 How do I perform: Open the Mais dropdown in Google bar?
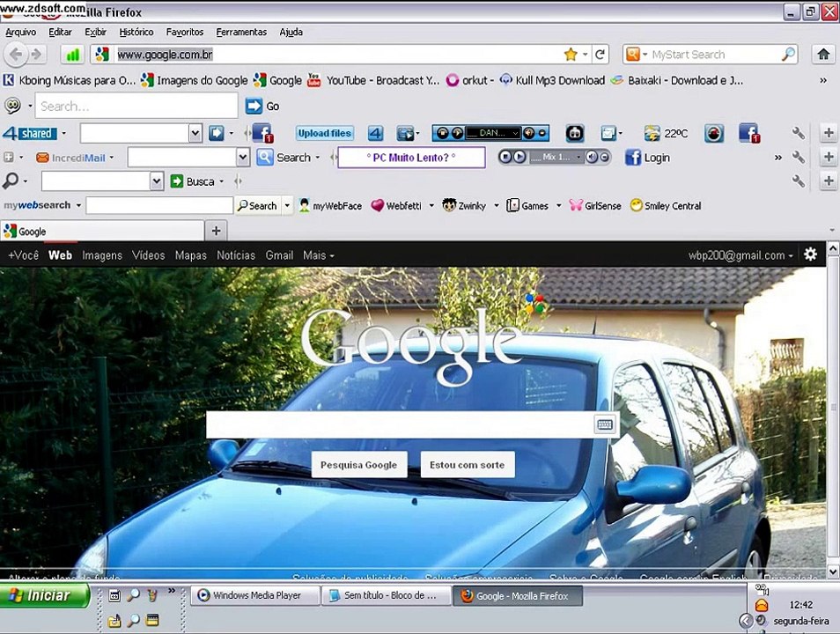click(318, 255)
